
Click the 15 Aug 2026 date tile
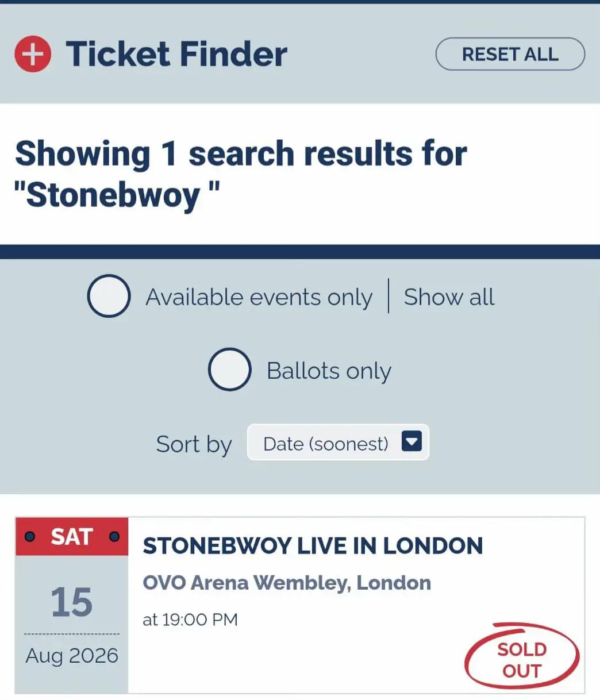click(71, 606)
